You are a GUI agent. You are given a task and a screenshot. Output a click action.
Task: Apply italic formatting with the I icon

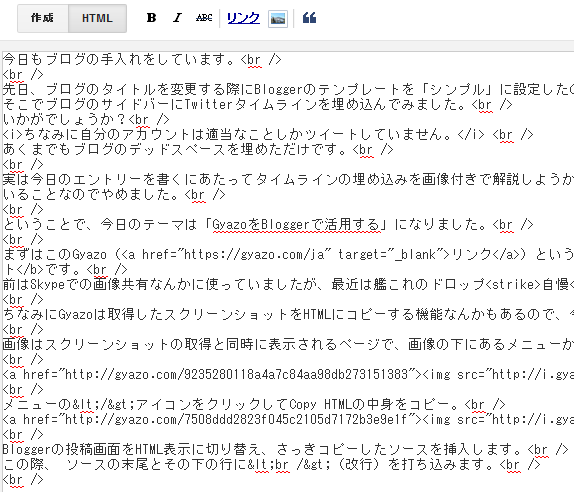click(177, 18)
